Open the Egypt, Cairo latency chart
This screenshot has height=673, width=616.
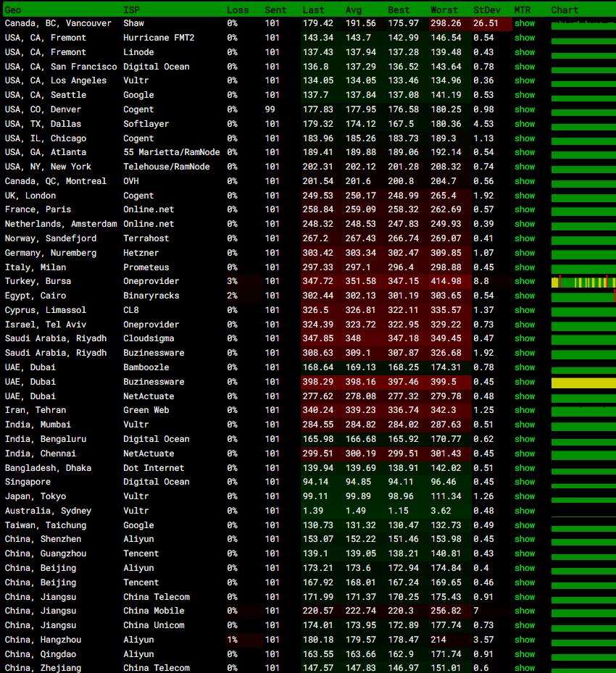(x=583, y=297)
